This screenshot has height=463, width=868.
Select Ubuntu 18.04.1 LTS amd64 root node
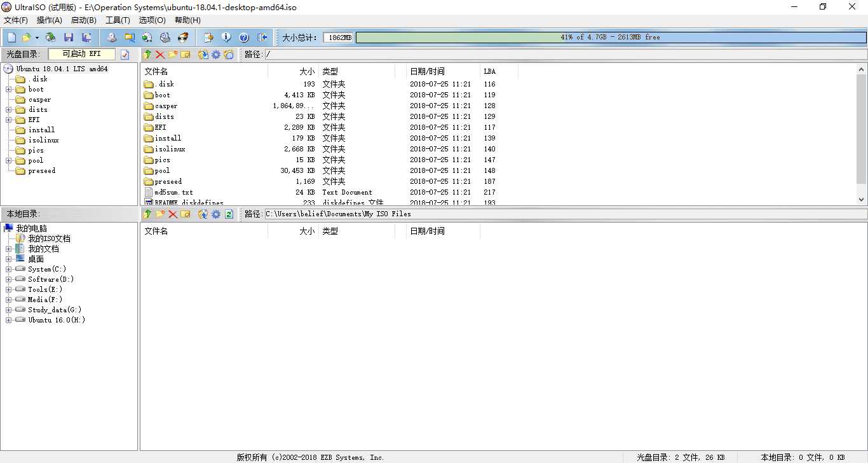(62, 69)
